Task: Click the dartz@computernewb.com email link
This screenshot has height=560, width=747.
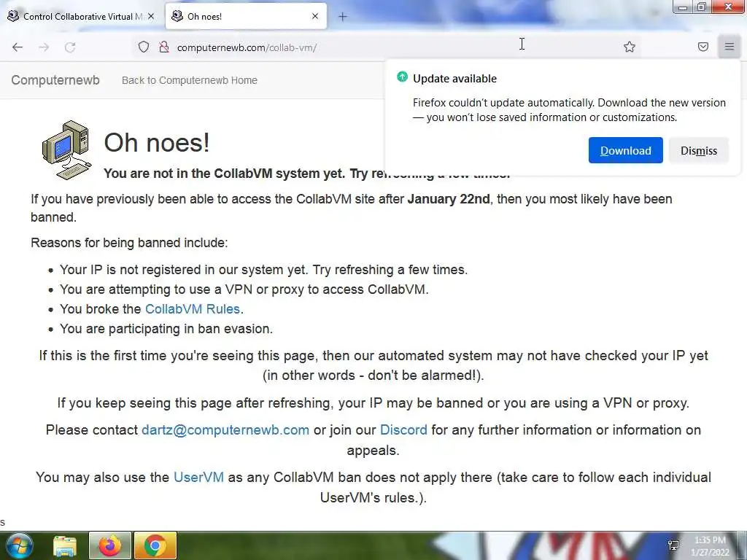Action: click(x=225, y=430)
